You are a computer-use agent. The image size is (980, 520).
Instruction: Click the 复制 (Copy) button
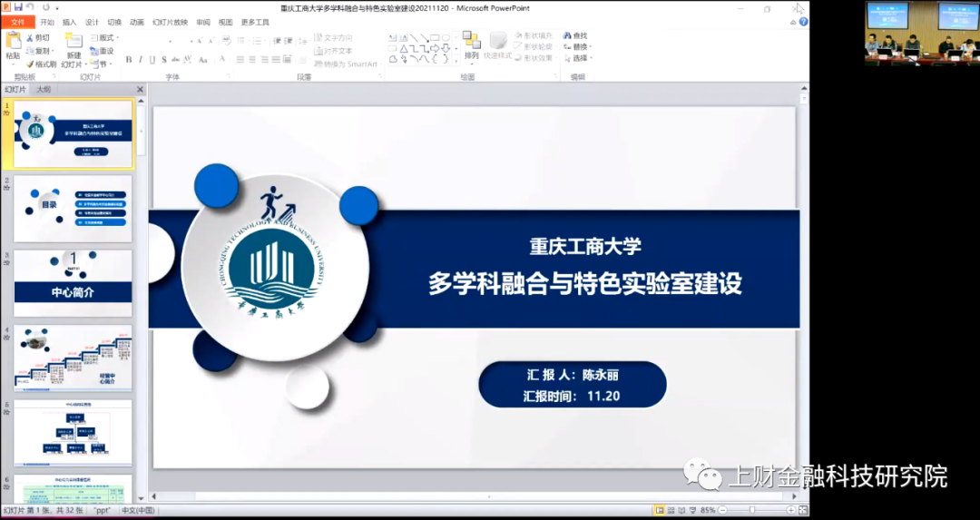point(39,51)
